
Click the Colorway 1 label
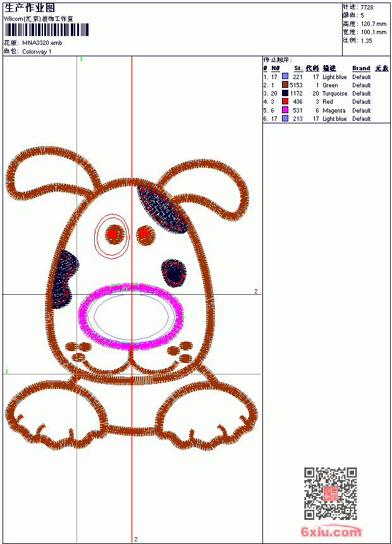click(x=37, y=52)
